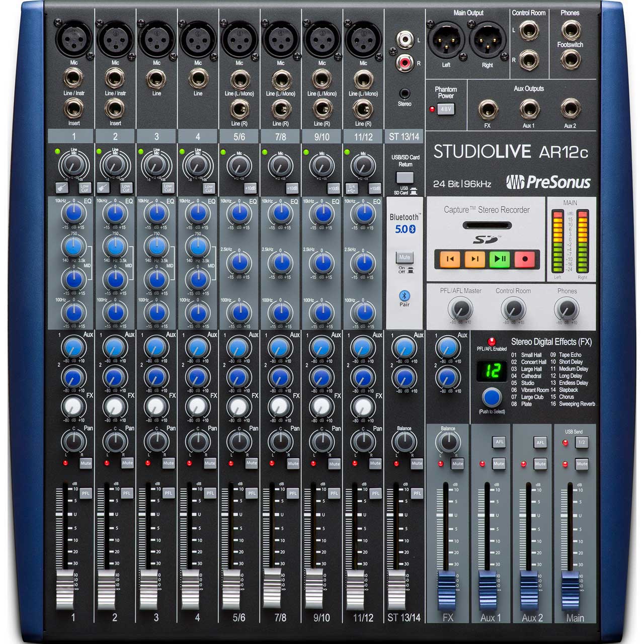Image resolution: width=644 pixels, height=644 pixels.
Task: Tap the Footswitch jack
Action: 570,60
